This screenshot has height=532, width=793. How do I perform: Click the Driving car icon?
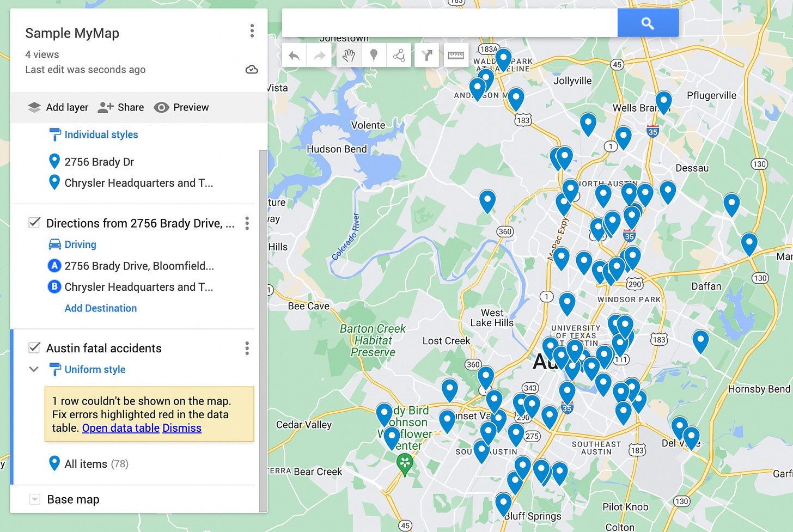click(x=55, y=244)
